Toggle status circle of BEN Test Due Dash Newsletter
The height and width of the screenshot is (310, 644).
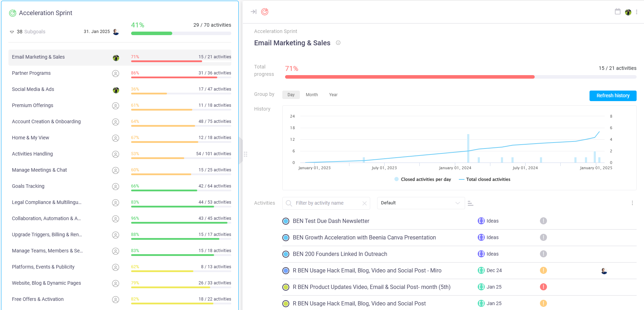pyautogui.click(x=286, y=221)
